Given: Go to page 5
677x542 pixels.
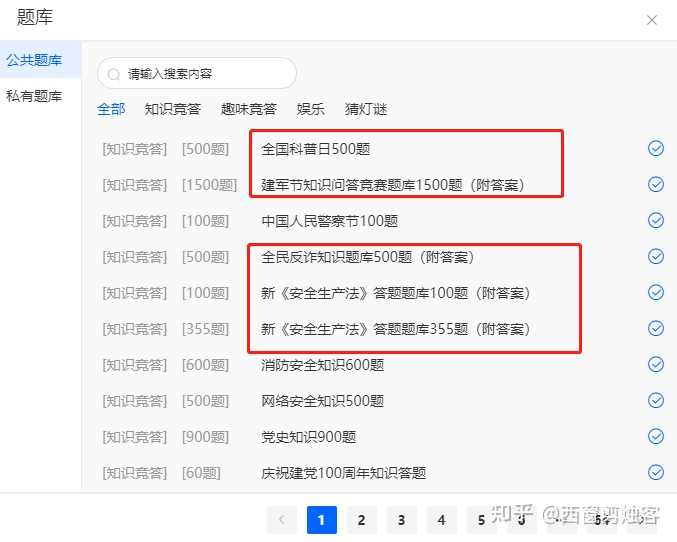Looking at the screenshot, I should (x=481, y=520).
